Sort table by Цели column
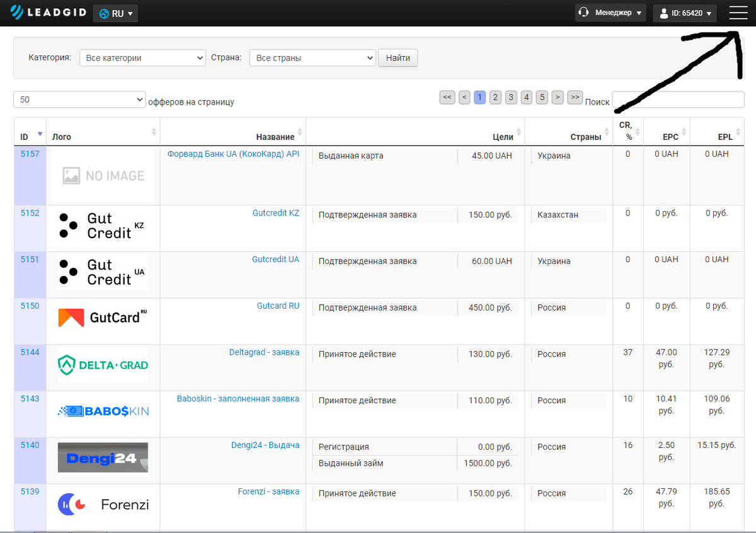This screenshot has height=533, width=756. click(415, 132)
